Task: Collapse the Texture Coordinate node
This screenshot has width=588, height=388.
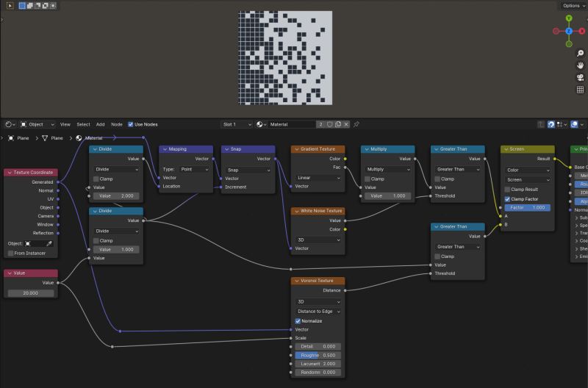Action: tap(10, 173)
